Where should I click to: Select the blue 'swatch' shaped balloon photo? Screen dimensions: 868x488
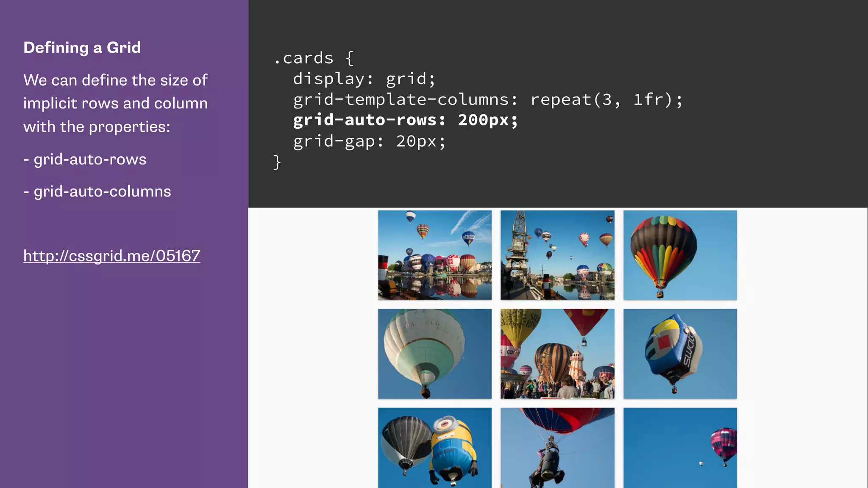(680, 354)
